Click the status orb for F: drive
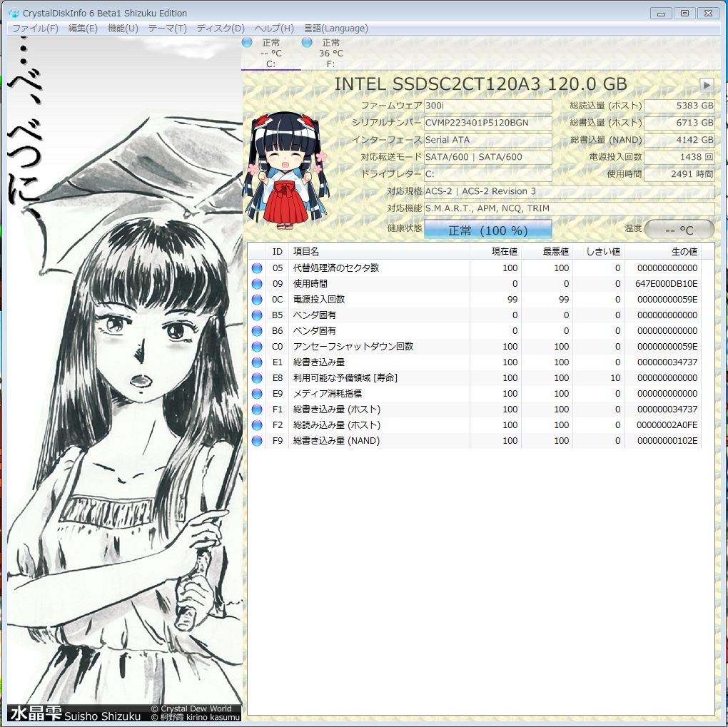The image size is (728, 727). pyautogui.click(x=307, y=42)
